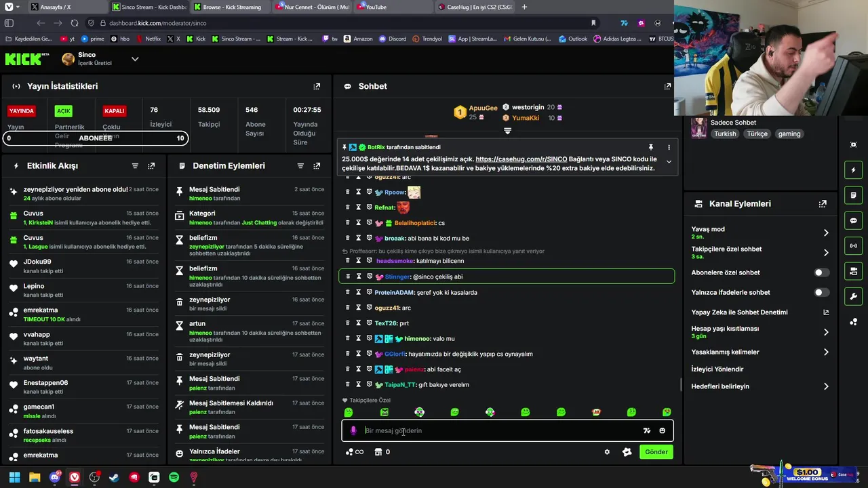This screenshot has width=868, height=488.
Task: Open the Discord bookmark
Action: [393, 39]
